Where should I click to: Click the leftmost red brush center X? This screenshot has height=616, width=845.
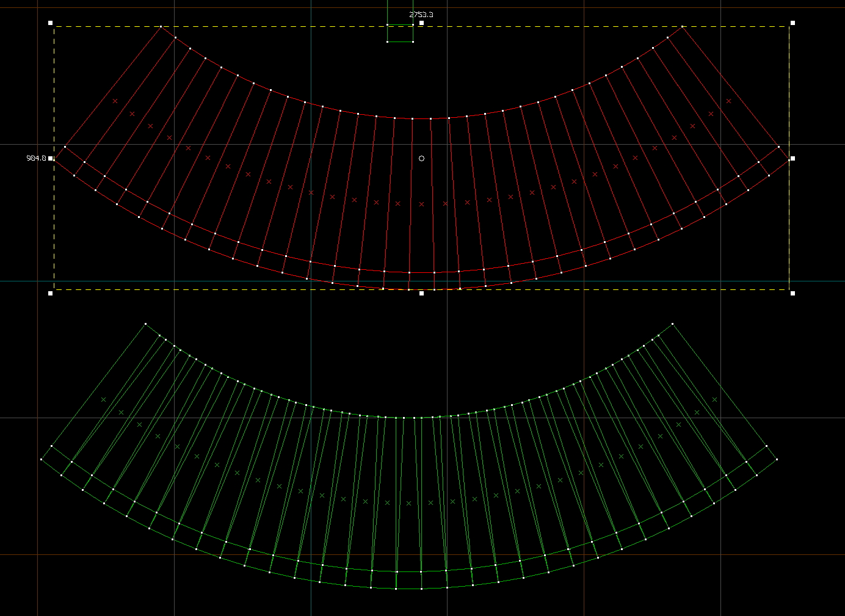pos(115,101)
